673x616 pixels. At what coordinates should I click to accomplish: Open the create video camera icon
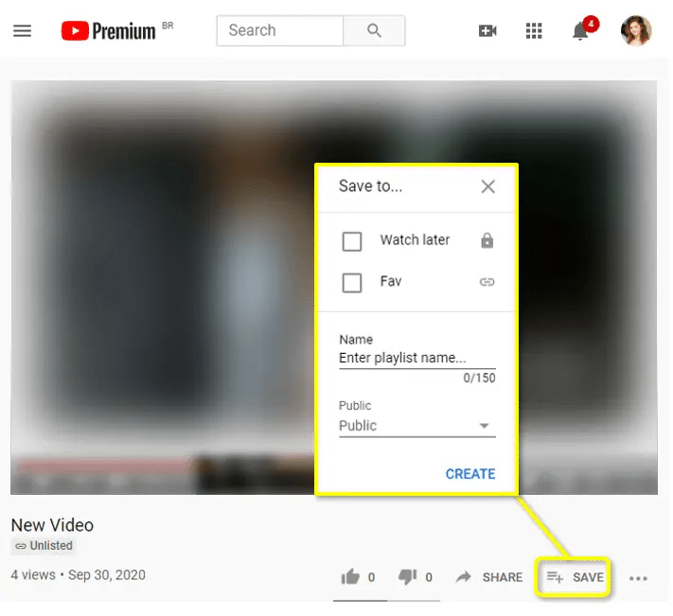point(487,31)
